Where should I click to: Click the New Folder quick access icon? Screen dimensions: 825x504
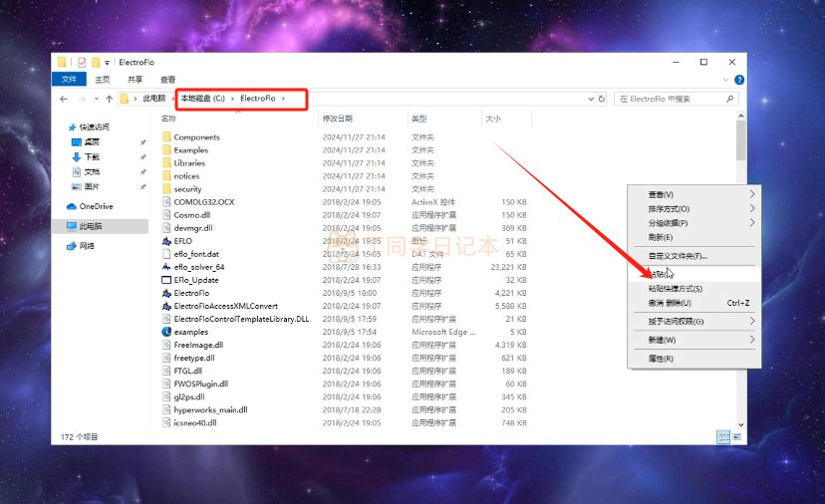(x=96, y=62)
